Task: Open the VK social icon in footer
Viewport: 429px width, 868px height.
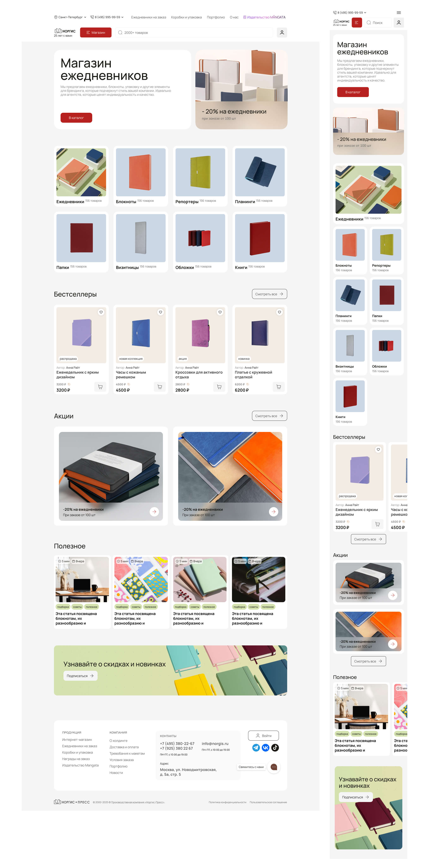Action: pos(265,748)
